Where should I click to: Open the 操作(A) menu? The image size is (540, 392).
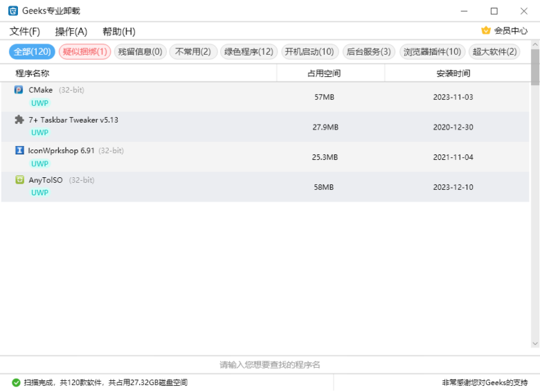tap(71, 31)
